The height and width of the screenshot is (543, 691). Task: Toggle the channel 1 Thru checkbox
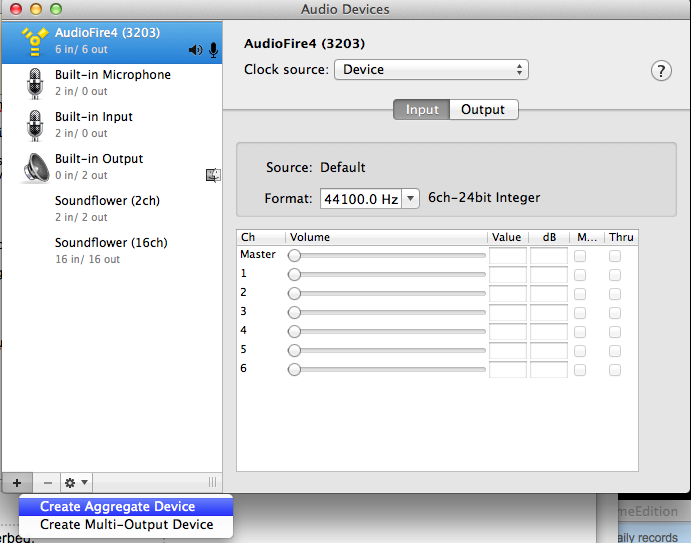(x=615, y=275)
